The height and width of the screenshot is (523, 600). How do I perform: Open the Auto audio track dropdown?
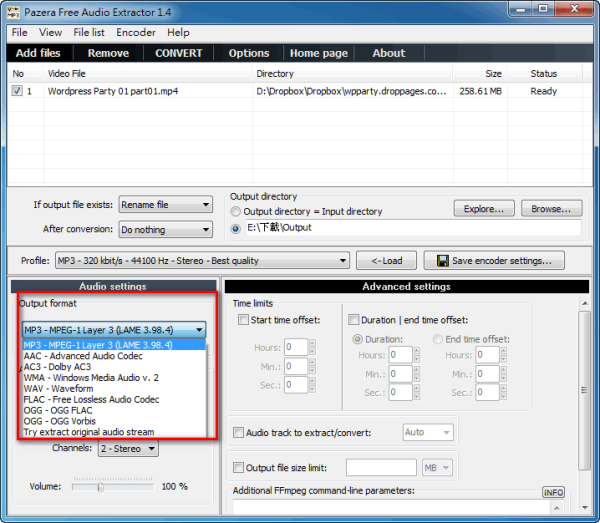[428, 432]
